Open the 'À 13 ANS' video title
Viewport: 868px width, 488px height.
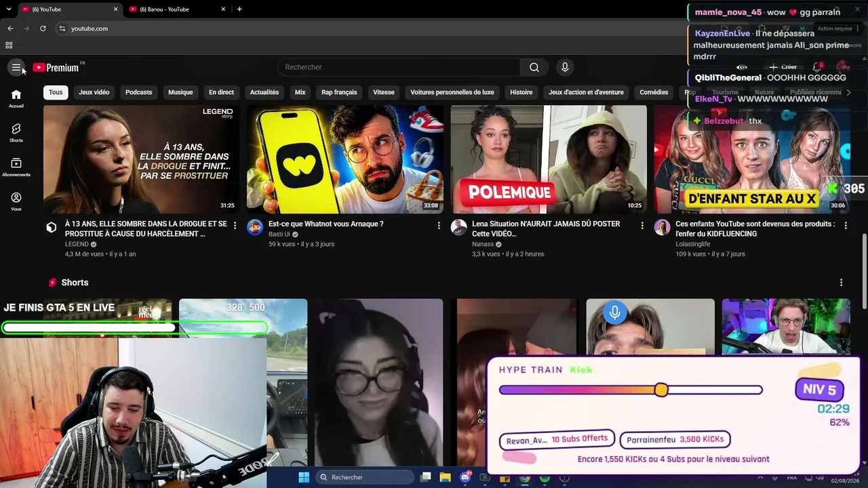(146, 228)
